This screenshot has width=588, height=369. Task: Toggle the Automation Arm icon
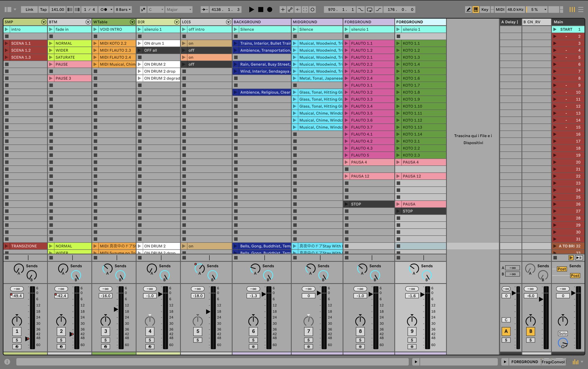coord(290,9)
